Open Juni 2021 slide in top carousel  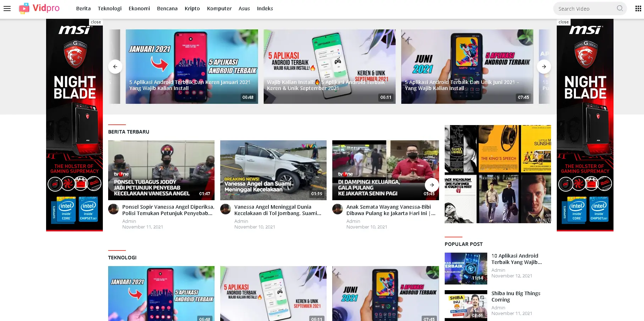467,67
